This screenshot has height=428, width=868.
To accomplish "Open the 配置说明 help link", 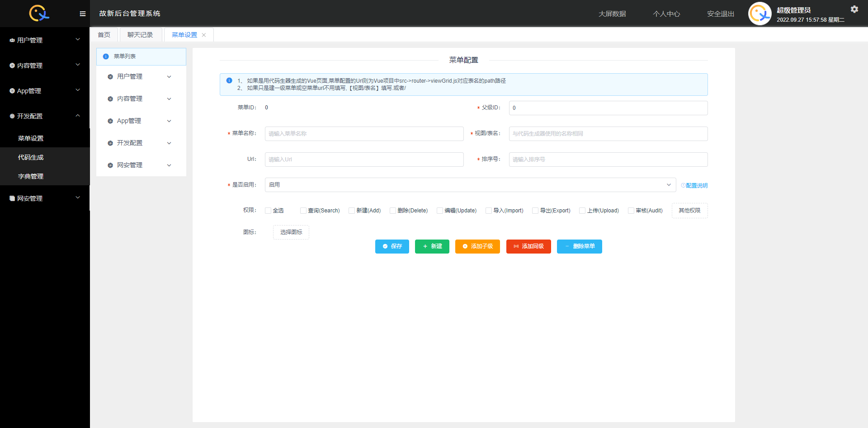I will point(694,185).
